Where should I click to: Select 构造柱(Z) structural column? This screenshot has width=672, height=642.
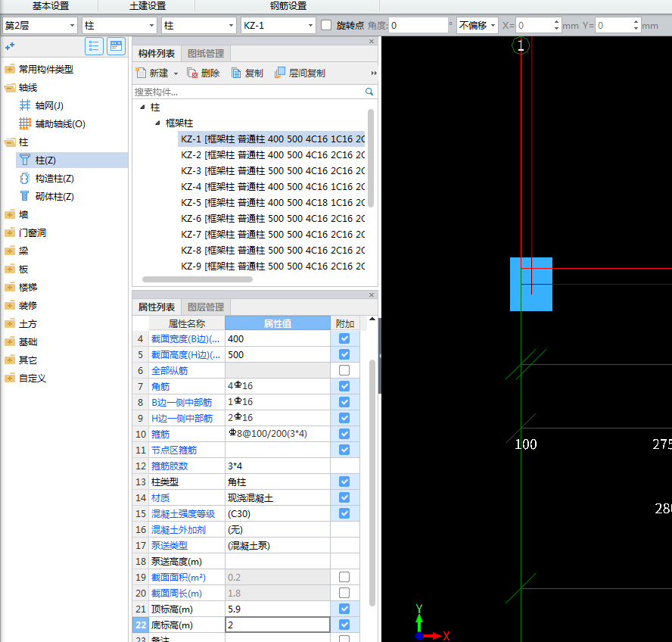pos(47,179)
